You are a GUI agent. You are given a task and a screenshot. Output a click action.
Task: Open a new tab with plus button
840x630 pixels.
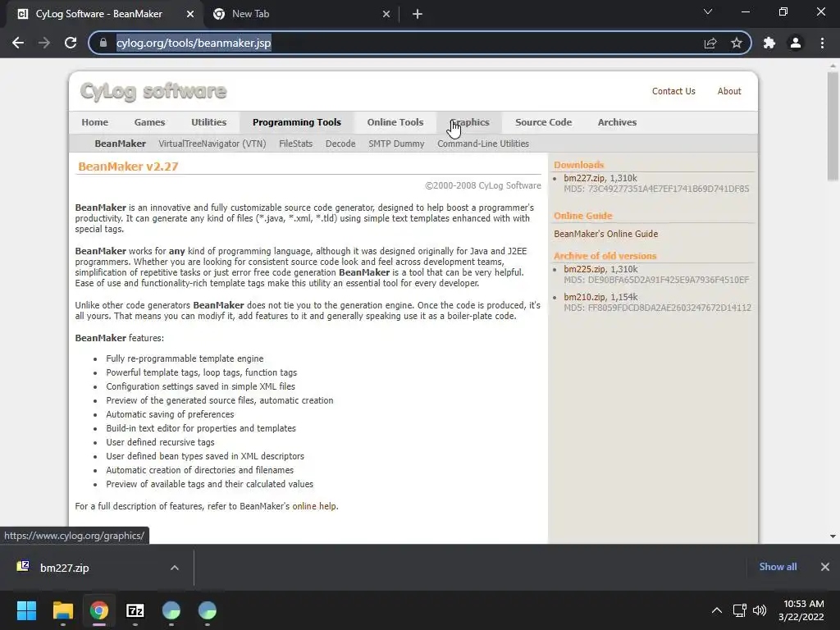[418, 14]
